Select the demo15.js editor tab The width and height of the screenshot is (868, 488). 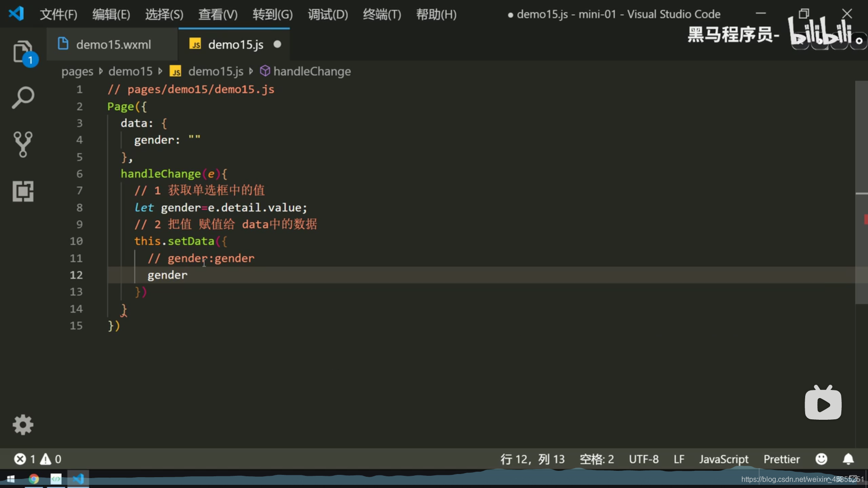tap(234, 44)
